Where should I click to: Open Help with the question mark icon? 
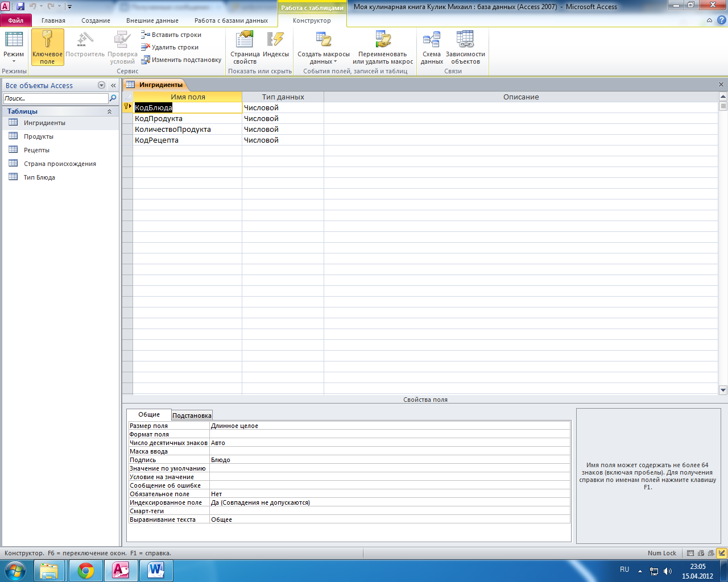(x=721, y=20)
